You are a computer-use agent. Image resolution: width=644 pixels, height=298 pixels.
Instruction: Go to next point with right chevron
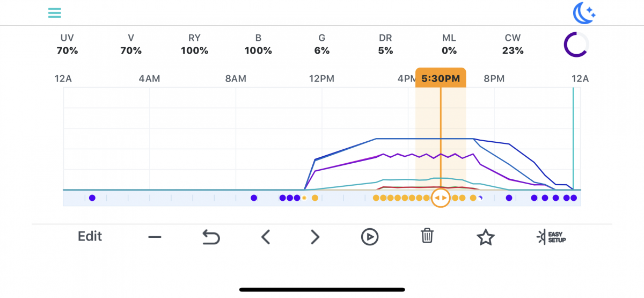pos(315,237)
